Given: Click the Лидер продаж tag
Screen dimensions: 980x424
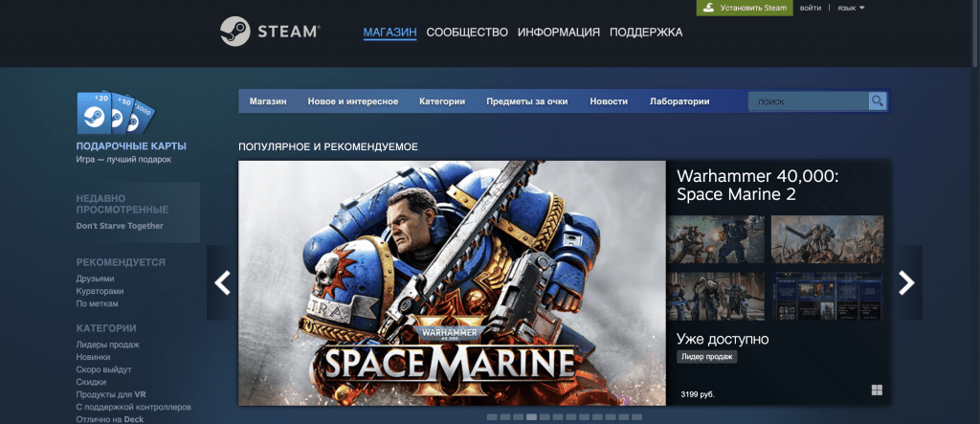Looking at the screenshot, I should coord(707,356).
